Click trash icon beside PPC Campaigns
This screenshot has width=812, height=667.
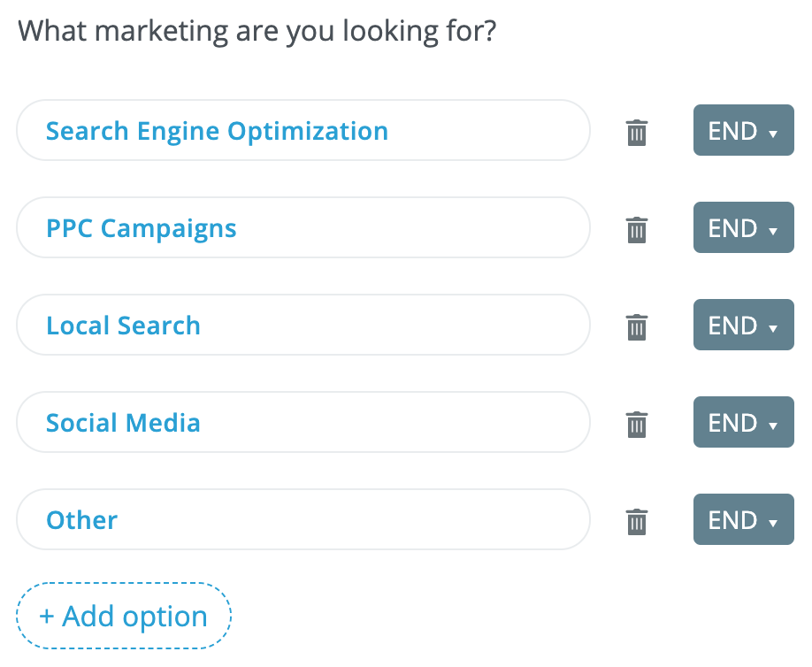[637, 230]
